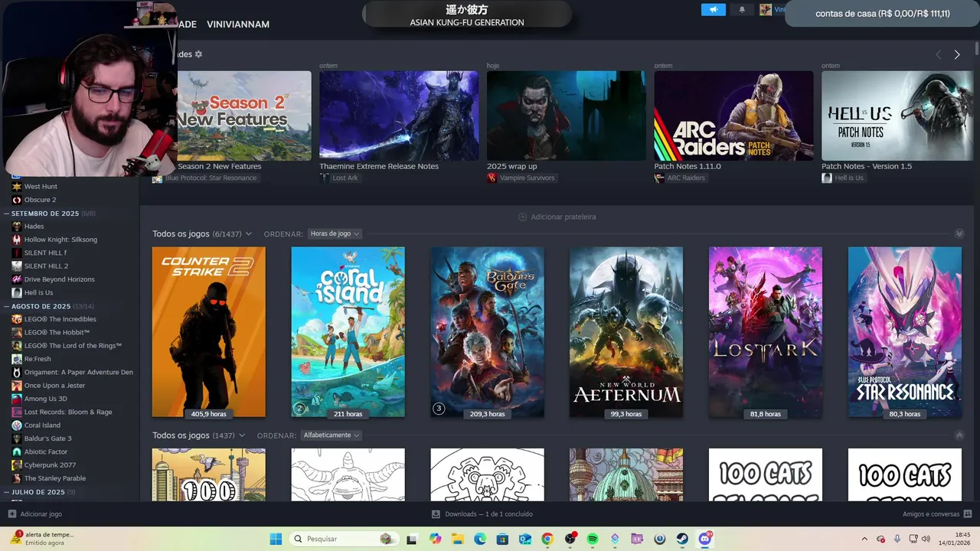Go to next news items arrow
The image size is (980, 551).
(x=957, y=54)
